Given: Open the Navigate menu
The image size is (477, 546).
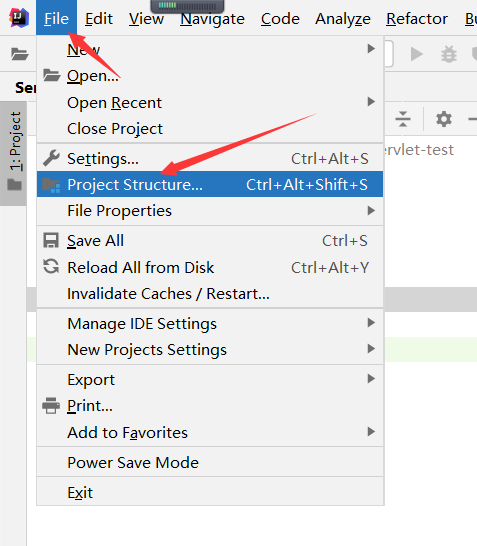Looking at the screenshot, I should (212, 18).
